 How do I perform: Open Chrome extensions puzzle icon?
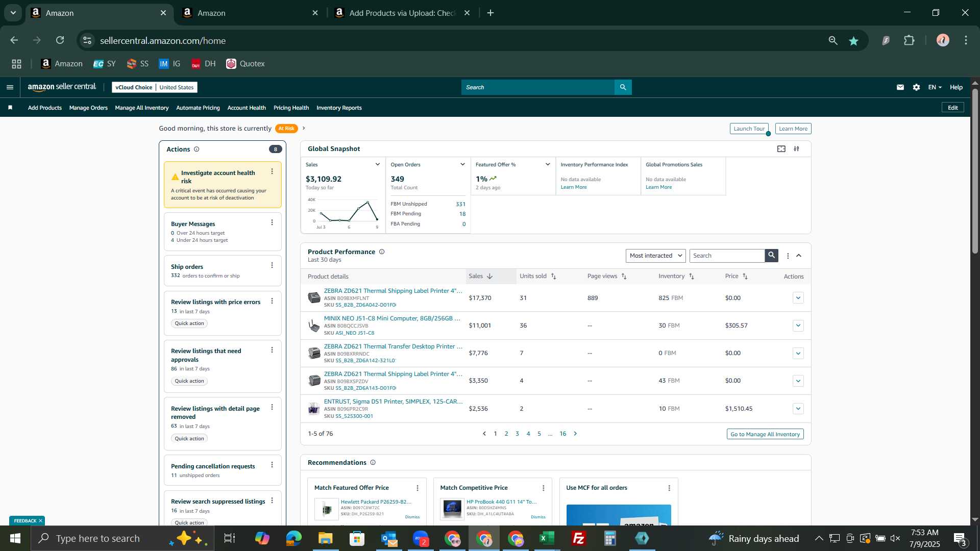(910, 40)
